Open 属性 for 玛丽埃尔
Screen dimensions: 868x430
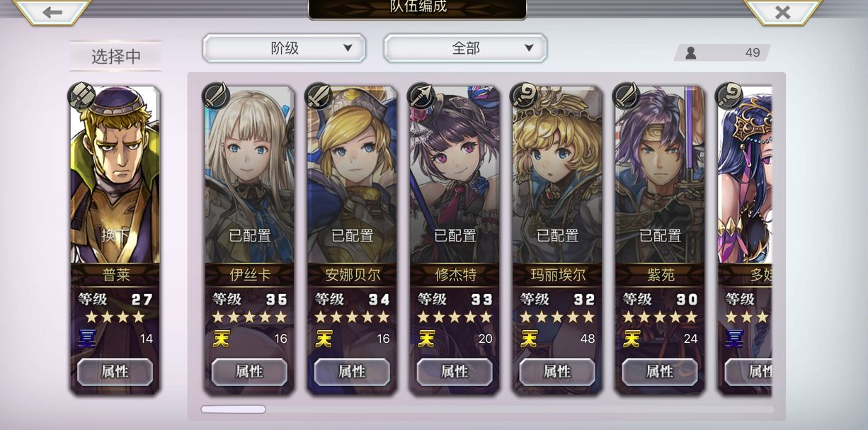(557, 372)
